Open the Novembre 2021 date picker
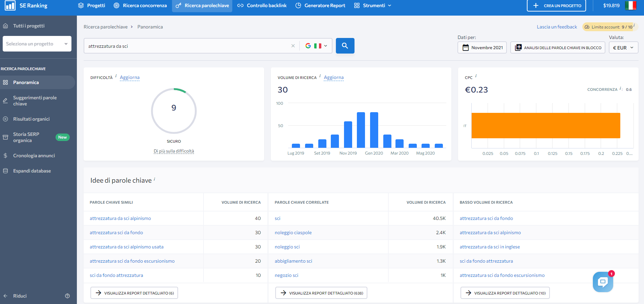 pyautogui.click(x=482, y=47)
